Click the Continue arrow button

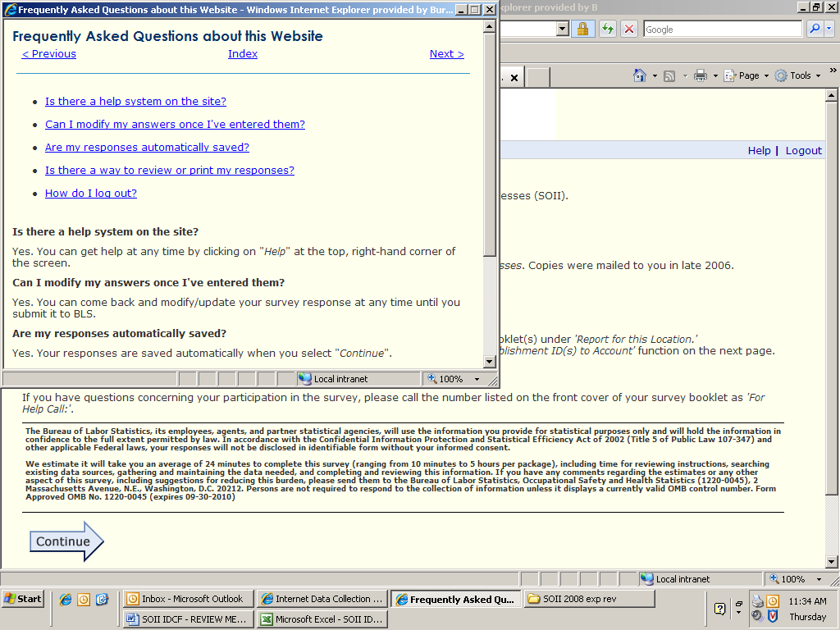click(66, 541)
